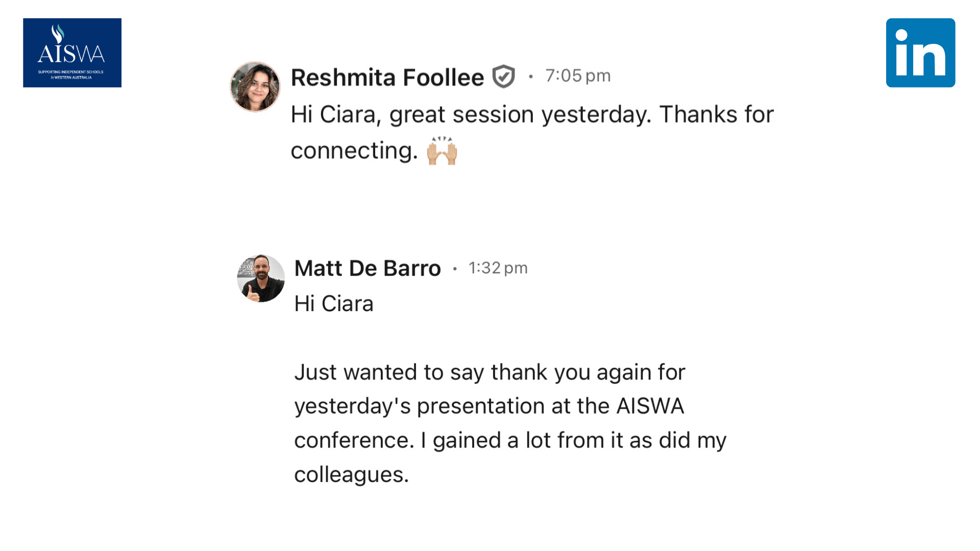The image size is (980, 551).
Task: Click the AISWA logo in the corner
Action: [x=72, y=53]
